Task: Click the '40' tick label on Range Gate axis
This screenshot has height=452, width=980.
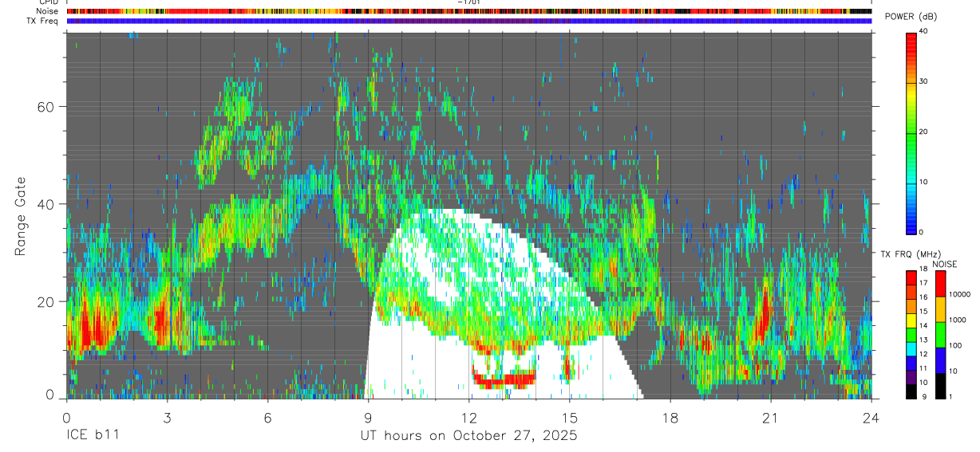Action: point(45,203)
